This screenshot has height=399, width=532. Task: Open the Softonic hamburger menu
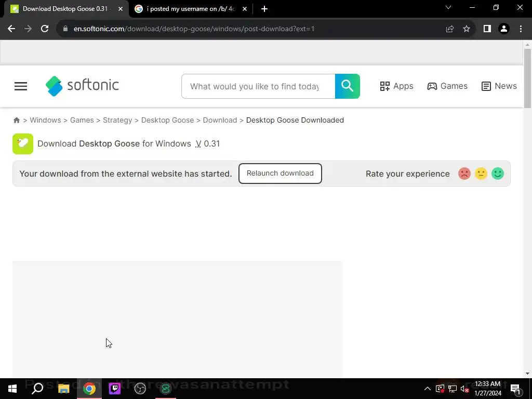(21, 86)
